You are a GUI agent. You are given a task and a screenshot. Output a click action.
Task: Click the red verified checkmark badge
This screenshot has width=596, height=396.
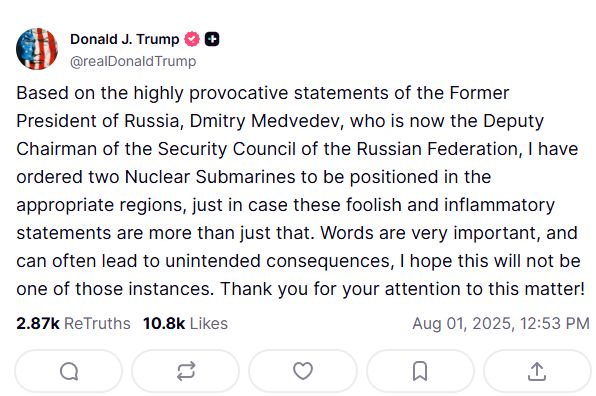click(192, 39)
